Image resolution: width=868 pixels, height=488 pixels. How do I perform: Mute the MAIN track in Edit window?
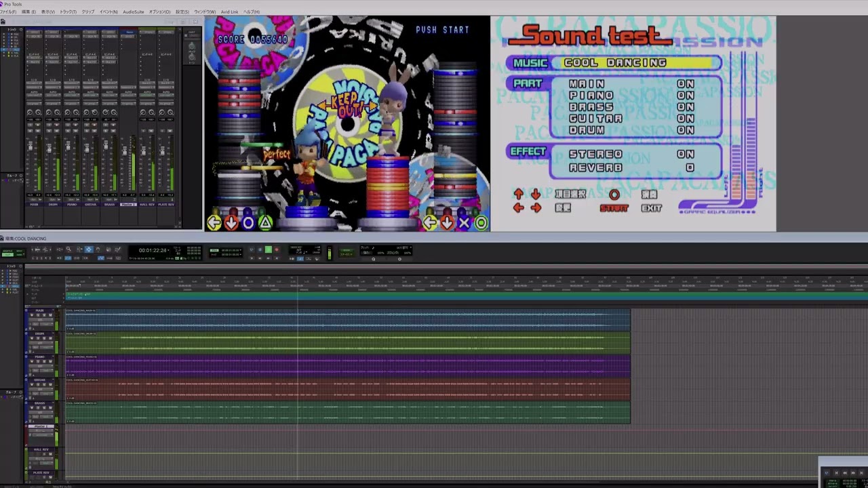(50, 315)
